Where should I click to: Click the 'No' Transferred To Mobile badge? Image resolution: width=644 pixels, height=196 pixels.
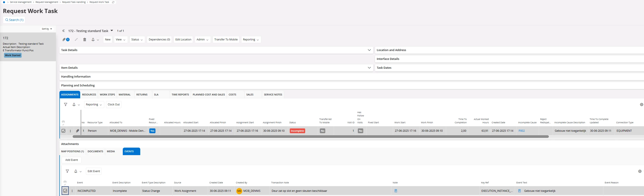tap(322, 131)
